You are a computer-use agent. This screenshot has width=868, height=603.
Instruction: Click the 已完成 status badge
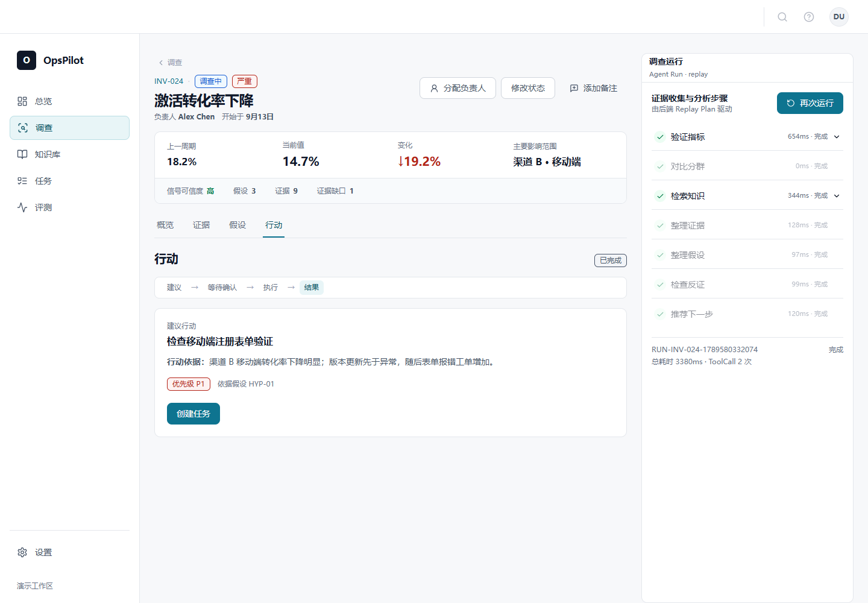611,260
